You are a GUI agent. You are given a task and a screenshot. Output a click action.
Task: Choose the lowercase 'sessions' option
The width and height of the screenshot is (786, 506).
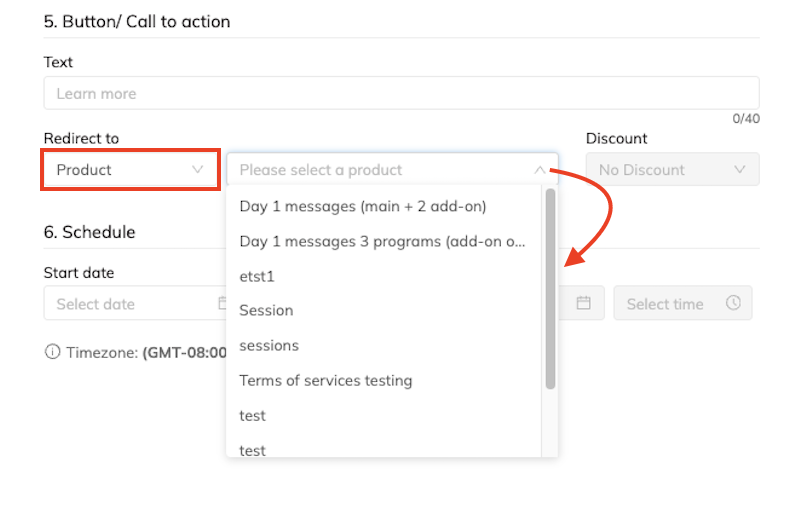tap(269, 345)
